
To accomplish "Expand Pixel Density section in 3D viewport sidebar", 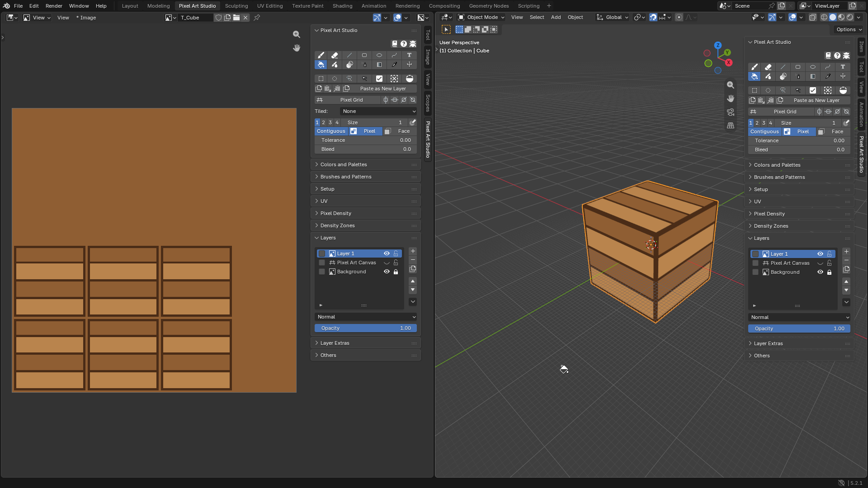I will click(x=799, y=214).
